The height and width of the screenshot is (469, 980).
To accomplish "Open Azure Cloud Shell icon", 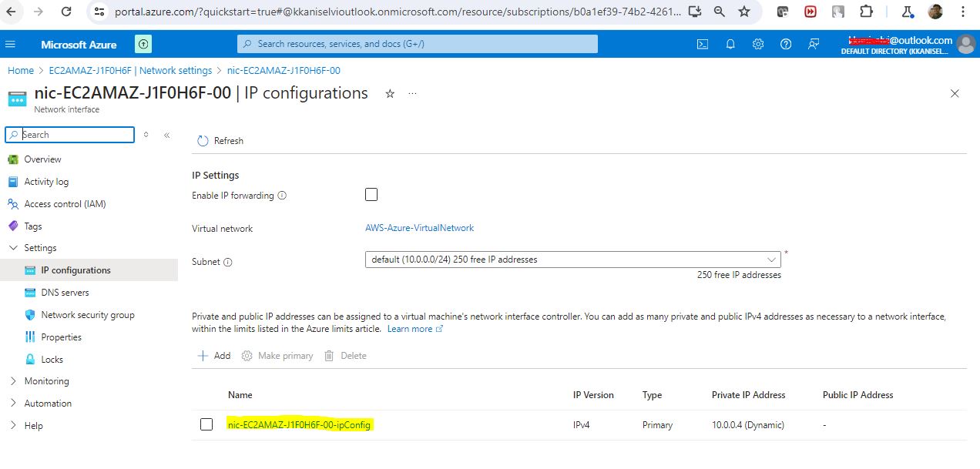I will pyautogui.click(x=703, y=44).
